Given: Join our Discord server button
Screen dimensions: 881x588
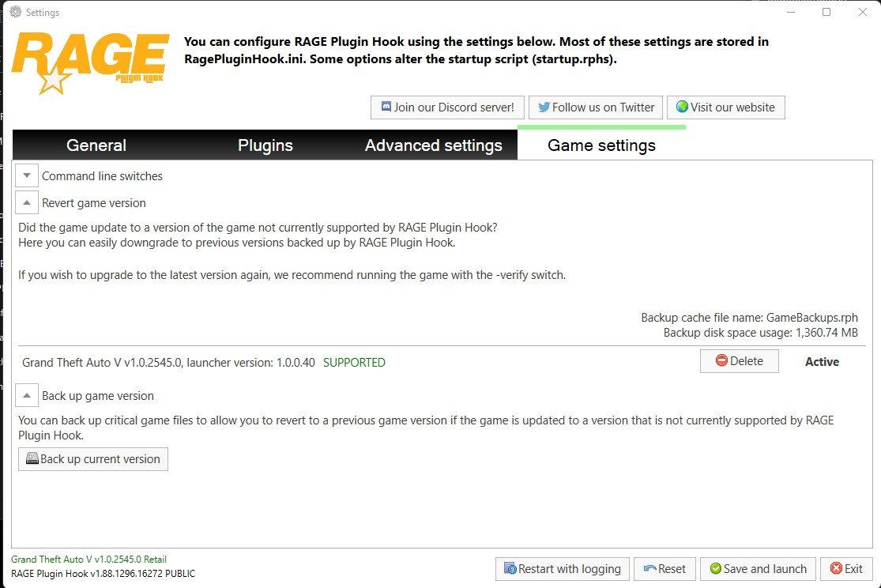Looking at the screenshot, I should tap(447, 107).
